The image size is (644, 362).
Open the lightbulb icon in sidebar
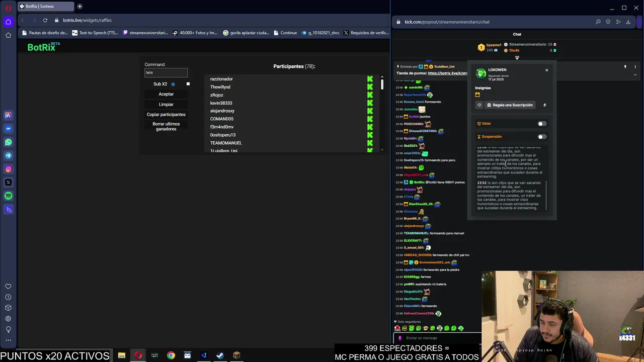point(8,330)
